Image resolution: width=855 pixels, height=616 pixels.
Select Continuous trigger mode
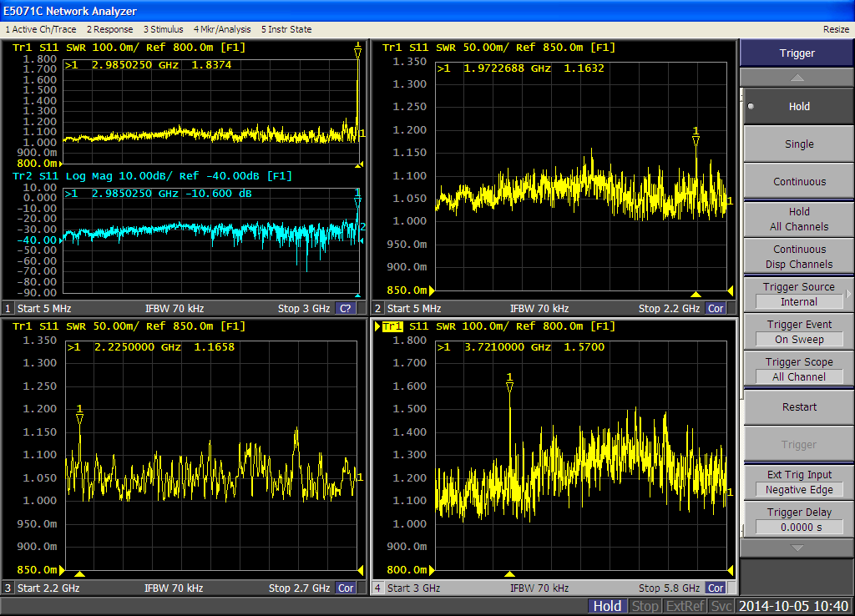coord(797,182)
